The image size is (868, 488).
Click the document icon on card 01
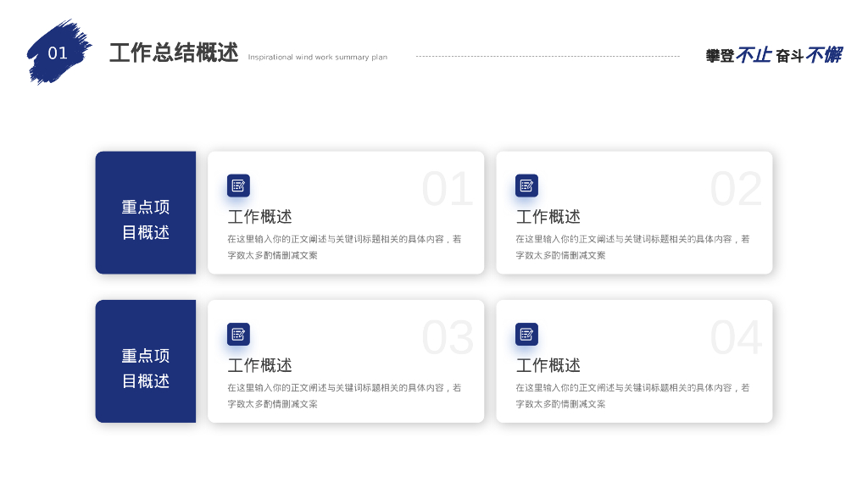[237, 185]
